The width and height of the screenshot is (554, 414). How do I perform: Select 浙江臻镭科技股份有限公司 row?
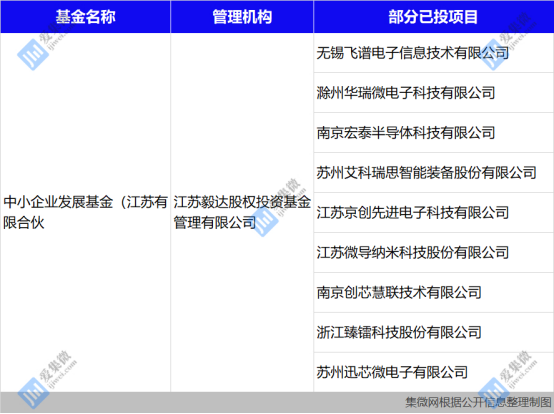pyautogui.click(x=434, y=332)
